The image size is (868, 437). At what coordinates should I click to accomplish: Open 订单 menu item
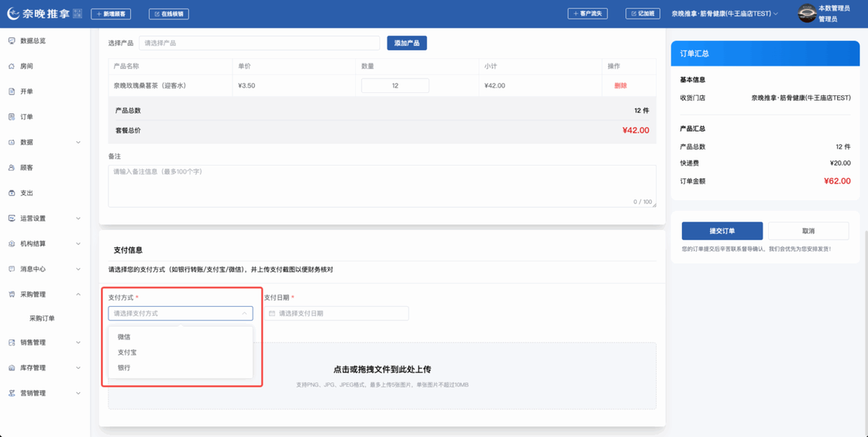click(x=26, y=117)
